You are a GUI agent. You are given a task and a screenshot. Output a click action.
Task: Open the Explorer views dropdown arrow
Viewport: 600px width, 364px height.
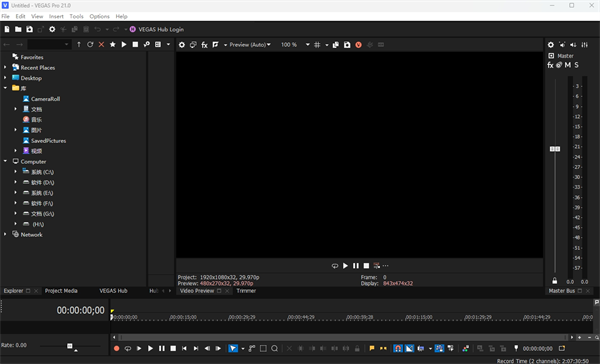click(x=168, y=44)
